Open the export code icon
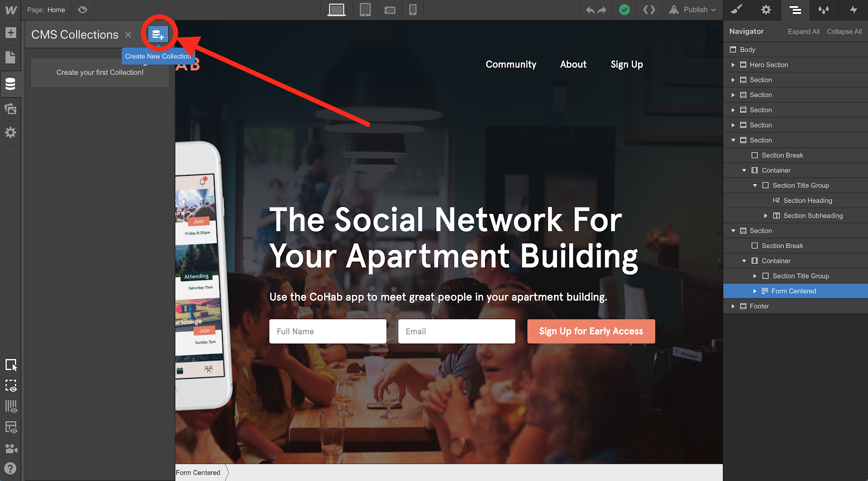This screenshot has height=481, width=868. click(x=649, y=10)
